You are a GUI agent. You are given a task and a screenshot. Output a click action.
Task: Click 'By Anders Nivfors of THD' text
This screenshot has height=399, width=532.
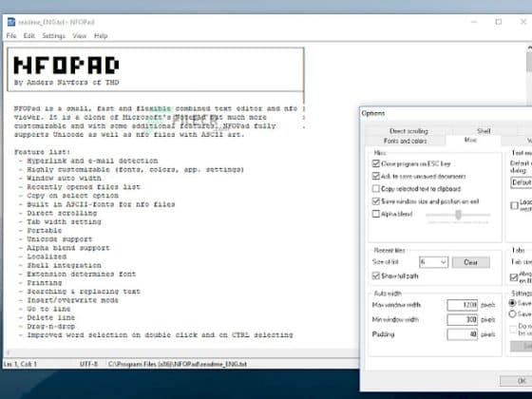[x=66, y=83]
